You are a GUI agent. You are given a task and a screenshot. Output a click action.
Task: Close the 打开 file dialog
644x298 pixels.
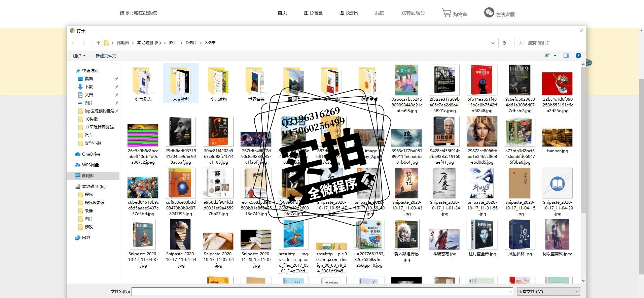pos(581,31)
